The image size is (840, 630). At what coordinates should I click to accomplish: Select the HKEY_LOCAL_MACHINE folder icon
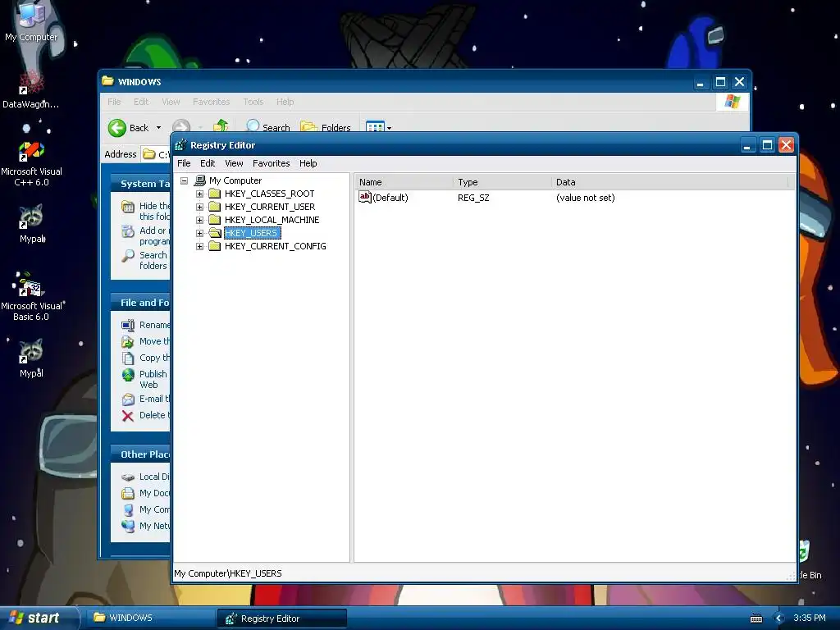(x=215, y=220)
